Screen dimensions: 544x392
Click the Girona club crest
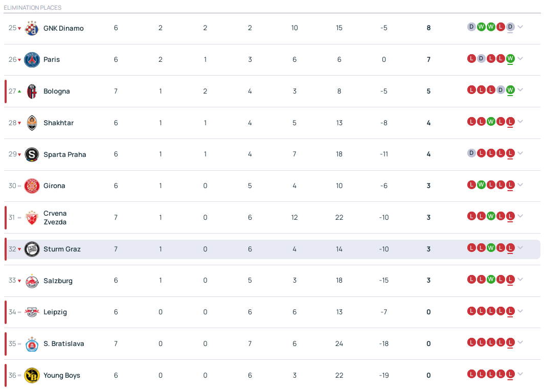pyautogui.click(x=32, y=186)
